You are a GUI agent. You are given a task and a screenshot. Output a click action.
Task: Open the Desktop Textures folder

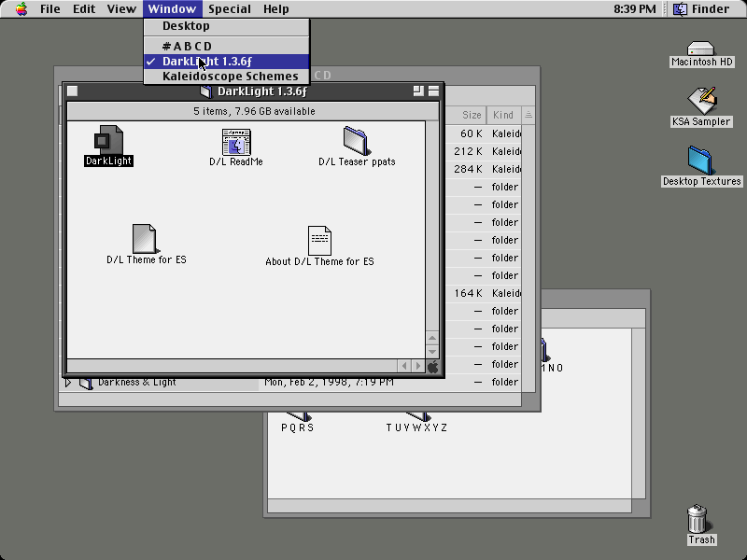click(x=700, y=161)
